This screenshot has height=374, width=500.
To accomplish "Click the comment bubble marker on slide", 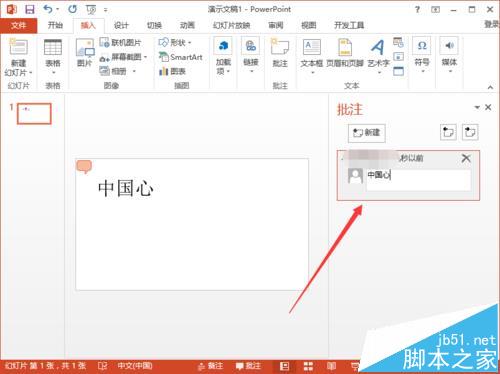I will click(x=84, y=167).
